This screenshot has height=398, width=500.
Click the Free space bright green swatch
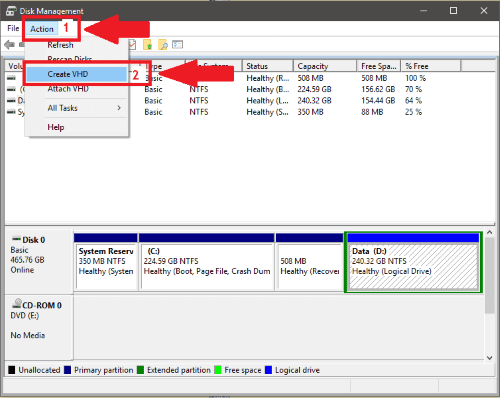[x=218, y=370]
